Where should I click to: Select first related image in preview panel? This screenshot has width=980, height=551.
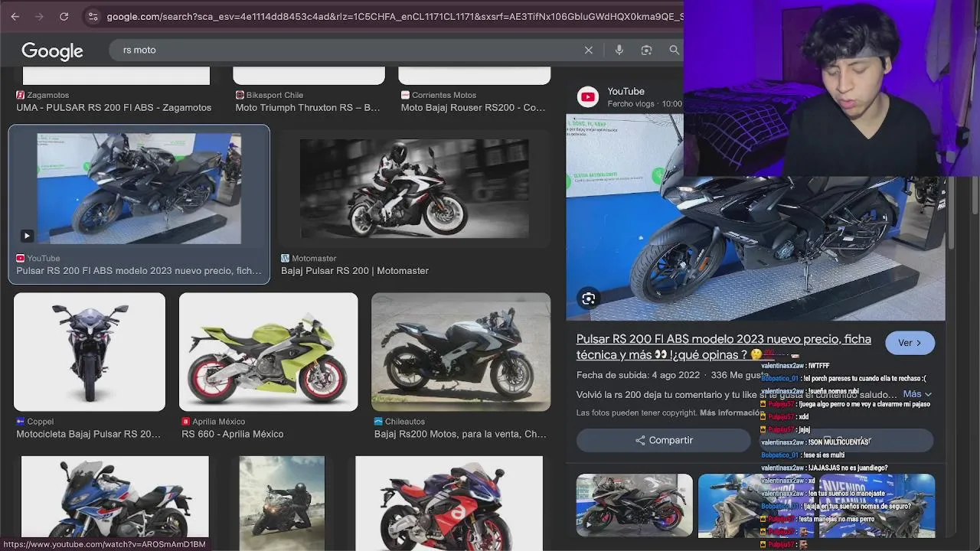(635, 505)
